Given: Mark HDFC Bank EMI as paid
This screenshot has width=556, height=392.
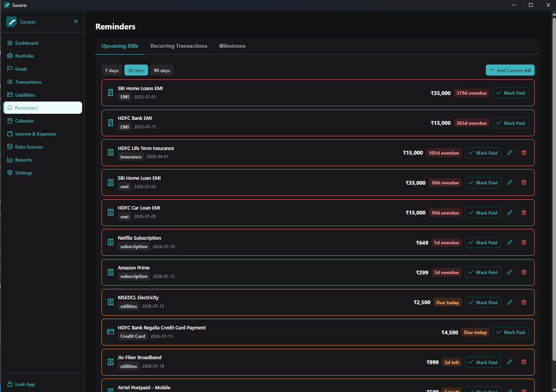Looking at the screenshot, I should (x=511, y=123).
